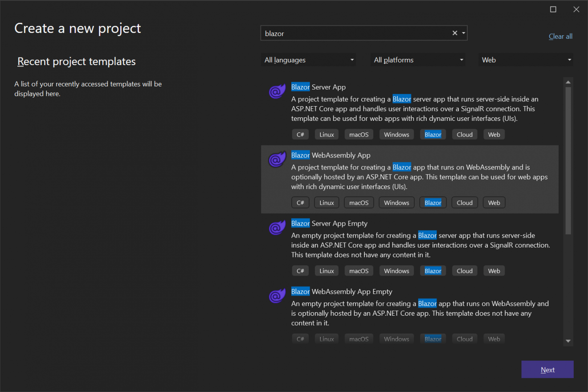Click the scrollbar down arrow icon

[568, 340]
